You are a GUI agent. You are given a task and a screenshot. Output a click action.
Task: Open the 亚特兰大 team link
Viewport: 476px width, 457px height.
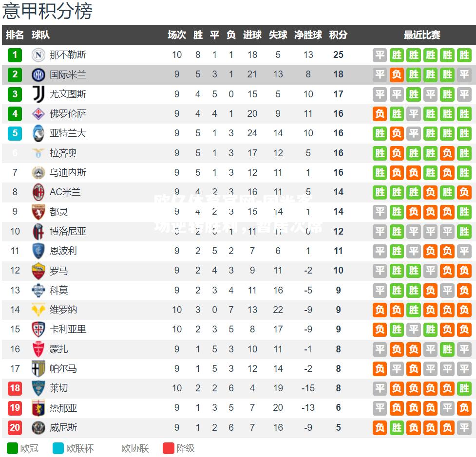tap(68, 133)
